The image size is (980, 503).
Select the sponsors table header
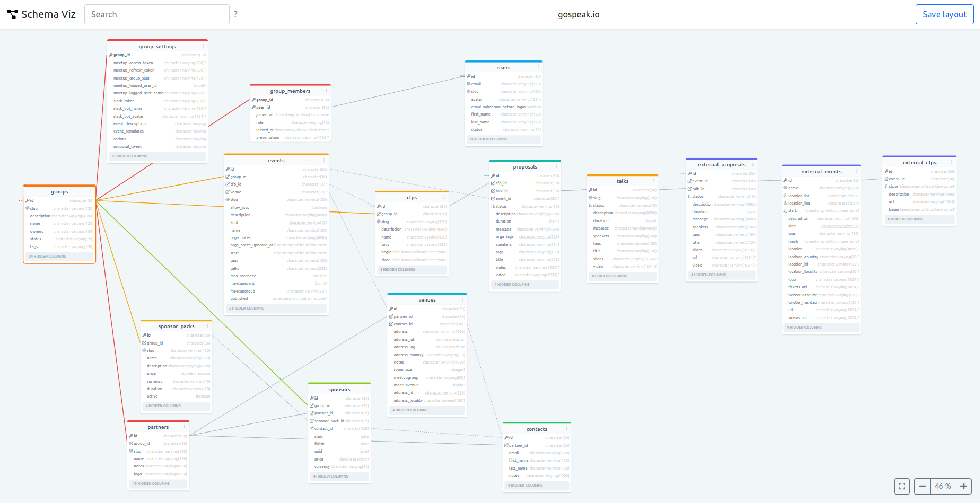point(338,389)
